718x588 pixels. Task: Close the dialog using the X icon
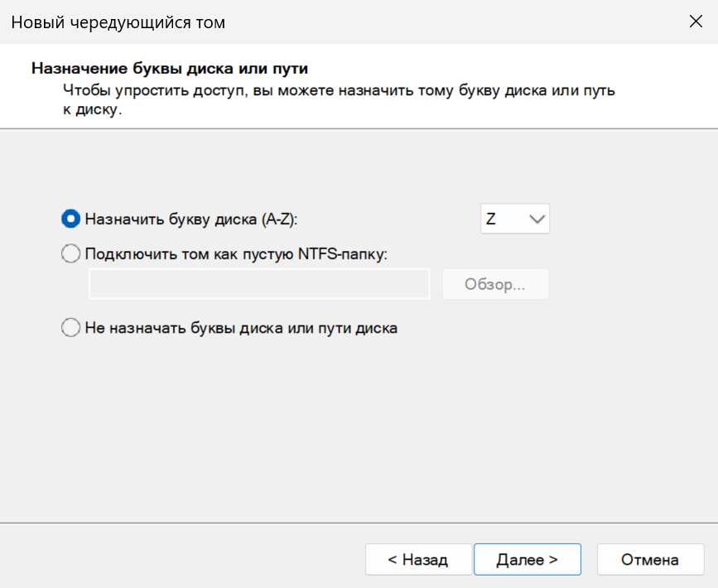coord(696,22)
